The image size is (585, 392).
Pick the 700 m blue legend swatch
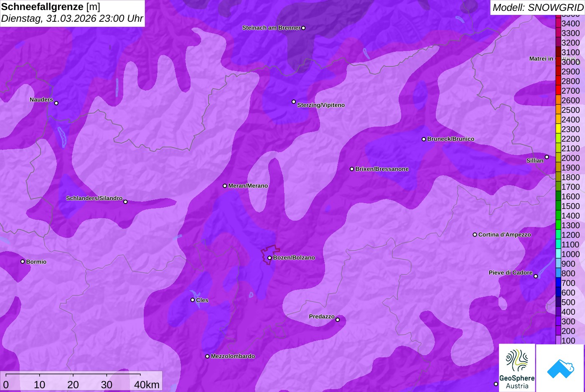tap(558, 283)
